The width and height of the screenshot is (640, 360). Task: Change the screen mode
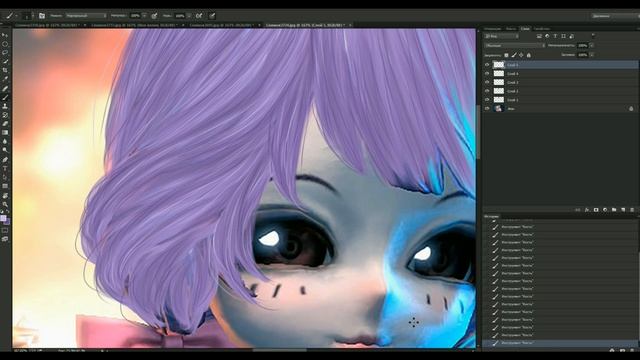(x=5, y=239)
